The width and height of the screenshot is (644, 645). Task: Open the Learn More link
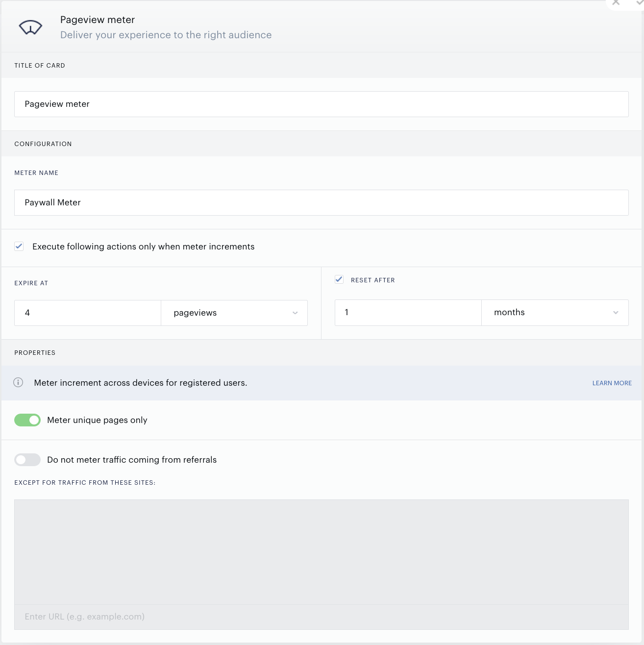tap(612, 383)
